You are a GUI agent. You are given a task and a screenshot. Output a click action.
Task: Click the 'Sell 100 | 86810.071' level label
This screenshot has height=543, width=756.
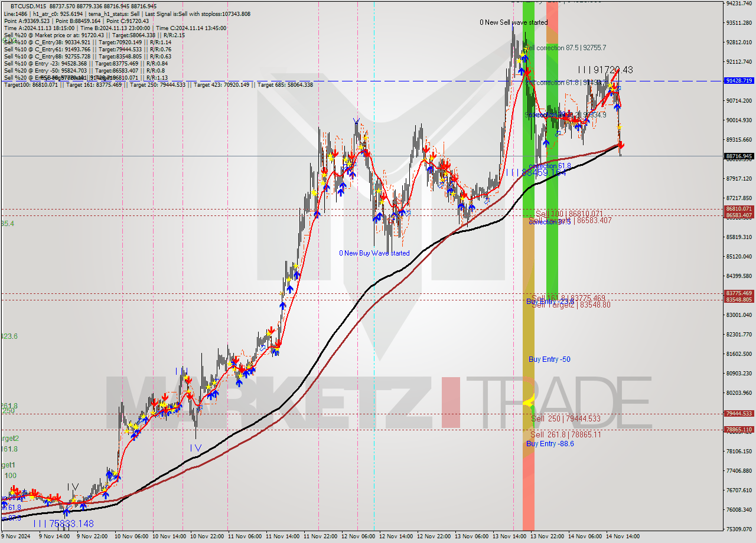pyautogui.click(x=569, y=213)
